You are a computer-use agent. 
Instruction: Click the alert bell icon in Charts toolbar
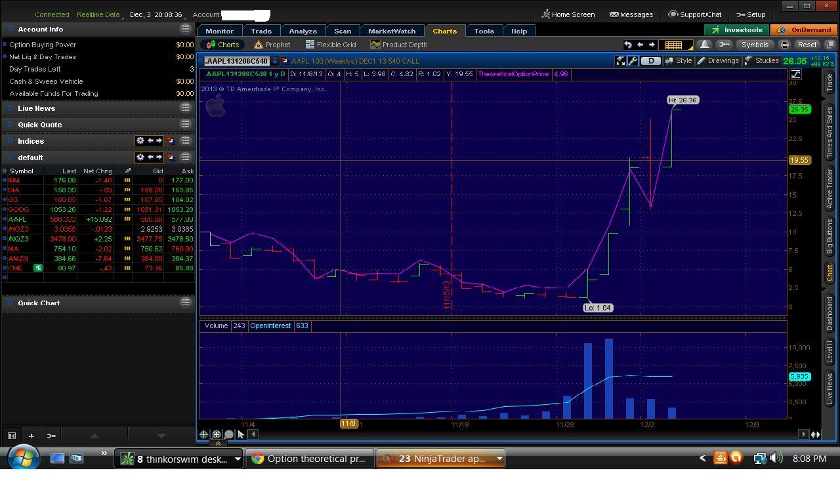(x=705, y=45)
